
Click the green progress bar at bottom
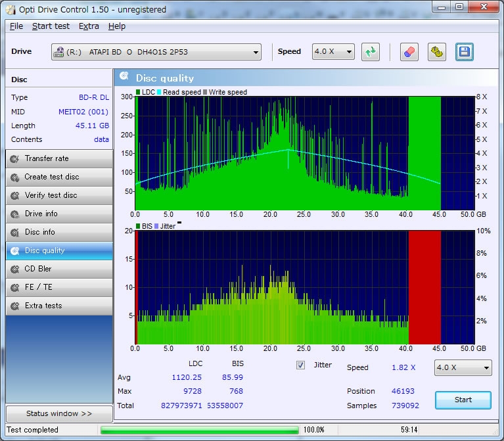[199, 430]
